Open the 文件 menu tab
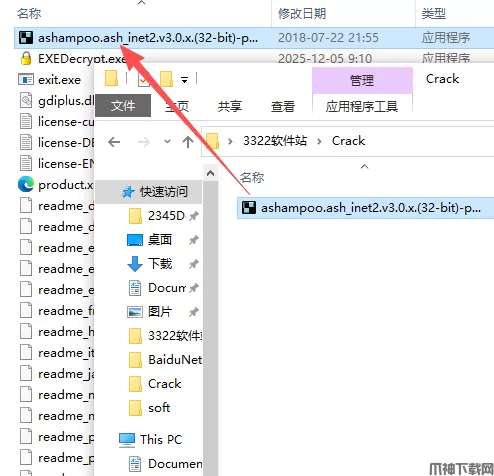 tap(123, 106)
